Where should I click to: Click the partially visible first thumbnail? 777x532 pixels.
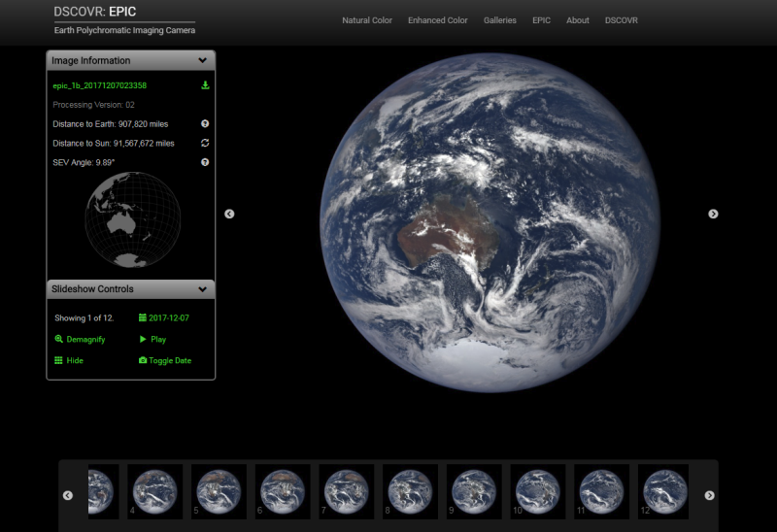click(104, 491)
